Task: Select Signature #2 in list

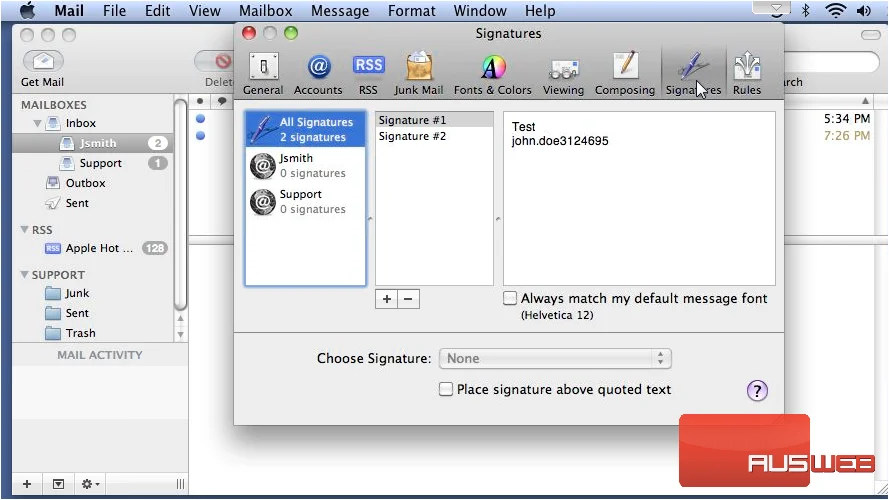Action: [434, 136]
